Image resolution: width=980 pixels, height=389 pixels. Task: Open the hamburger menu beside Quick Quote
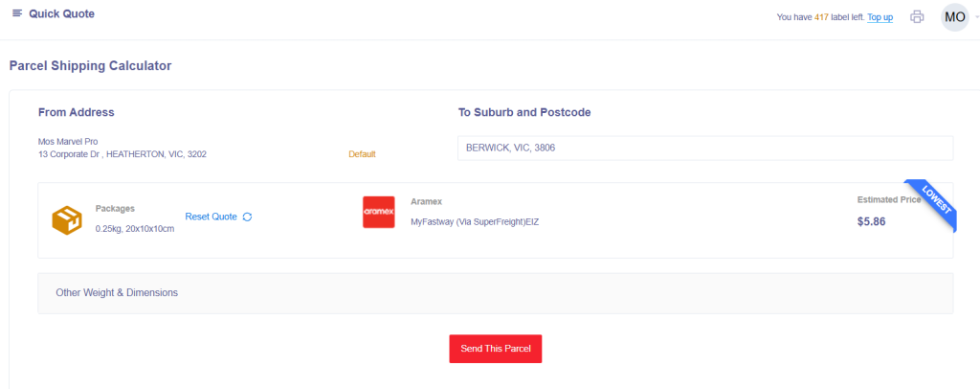[x=17, y=14]
